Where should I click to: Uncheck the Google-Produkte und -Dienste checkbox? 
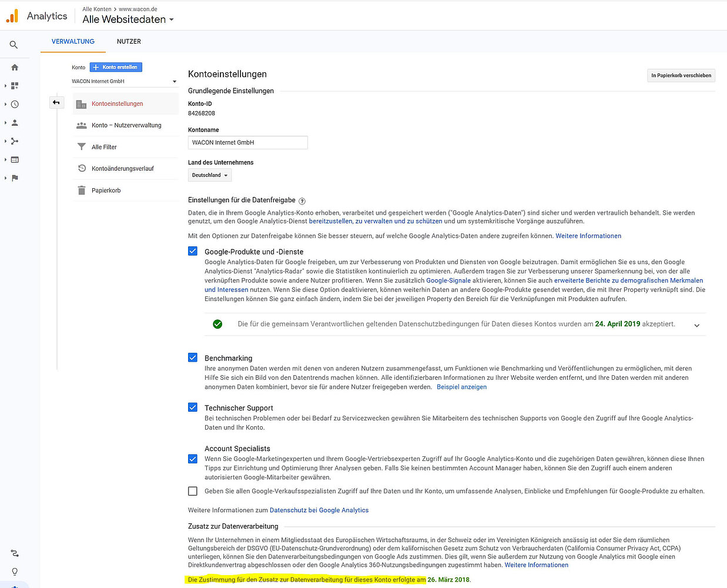coord(193,251)
